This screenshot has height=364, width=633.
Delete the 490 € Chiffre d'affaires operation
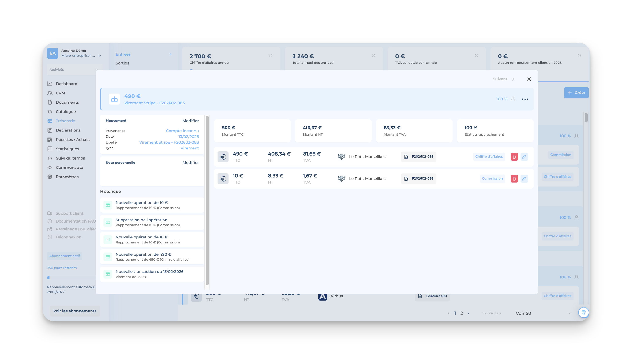(x=514, y=157)
